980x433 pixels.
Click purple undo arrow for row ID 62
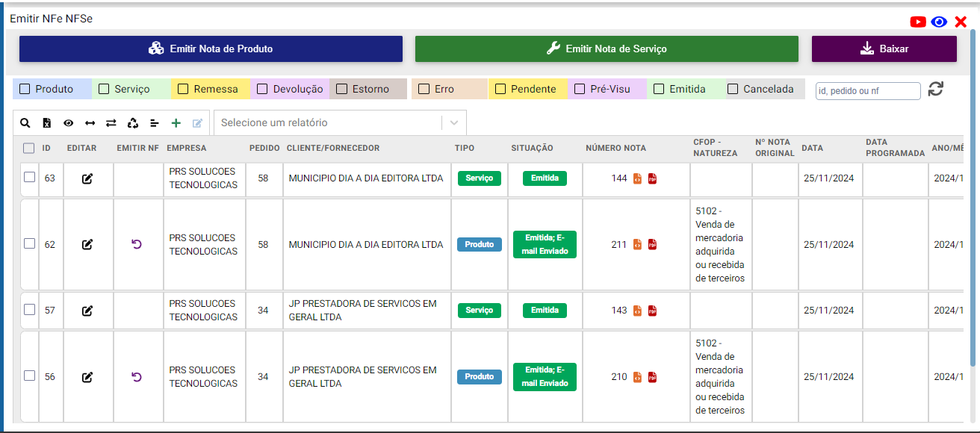tap(137, 244)
